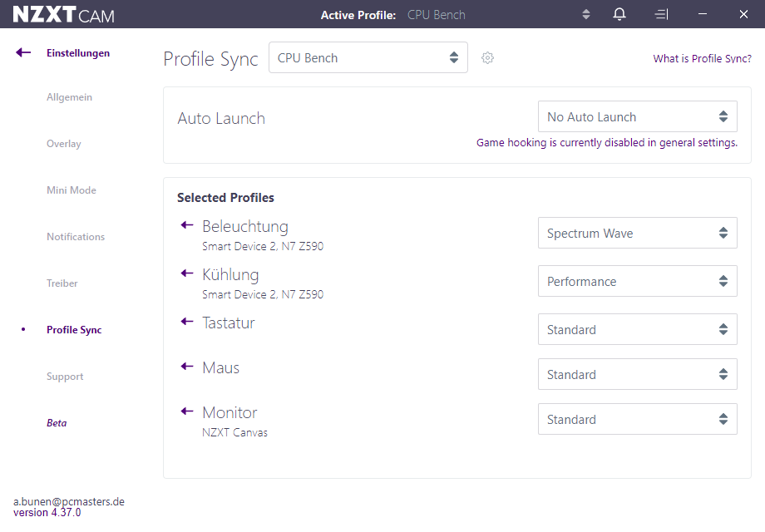Screen dimensions: 765x532
Task: Open the CPU Bench profile dropdown
Action: click(x=368, y=57)
